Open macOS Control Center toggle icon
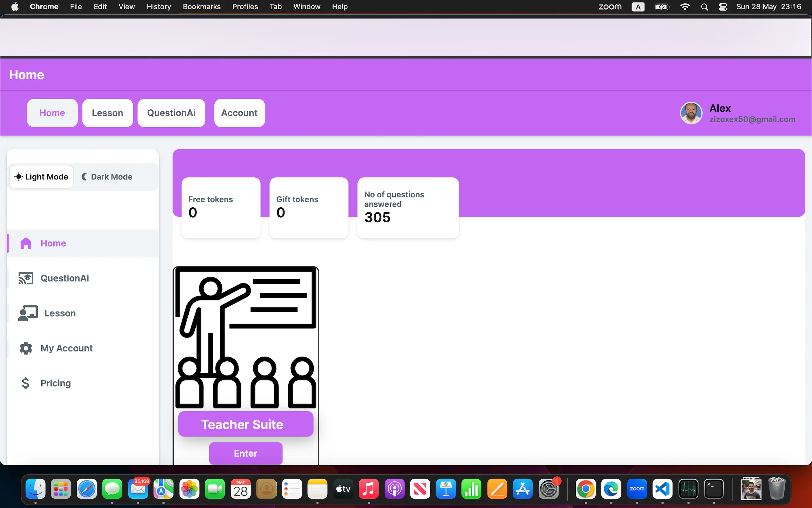812x508 pixels. pos(723,7)
